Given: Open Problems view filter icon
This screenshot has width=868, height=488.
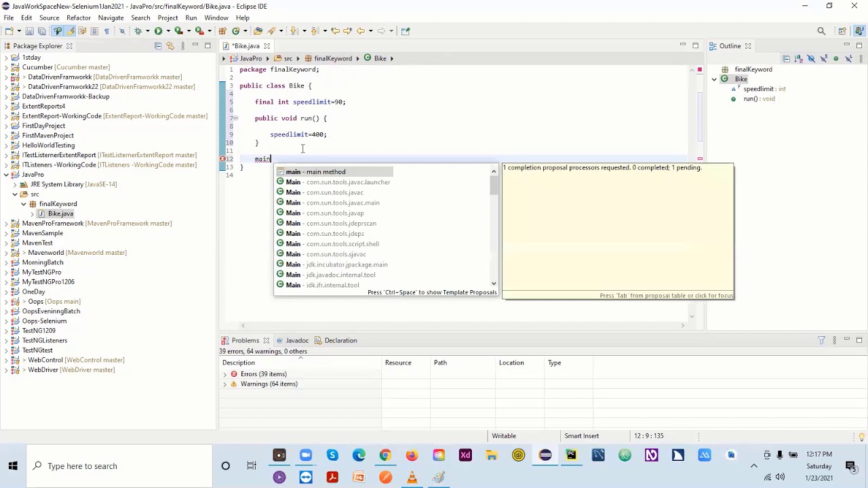Looking at the screenshot, I should click(x=821, y=340).
